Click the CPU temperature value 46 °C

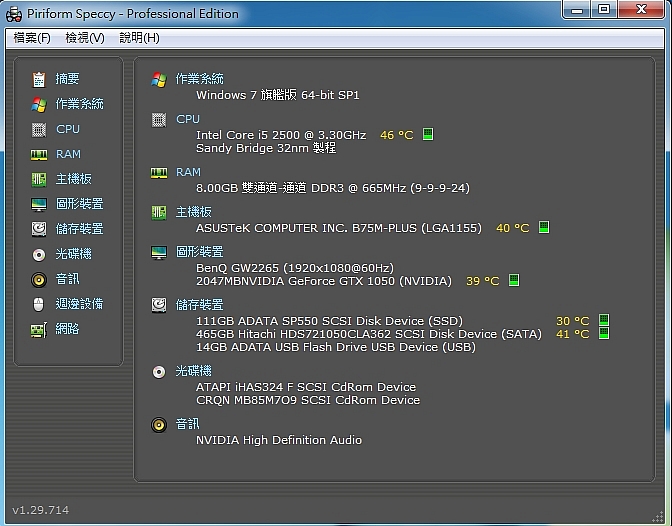[396, 135]
